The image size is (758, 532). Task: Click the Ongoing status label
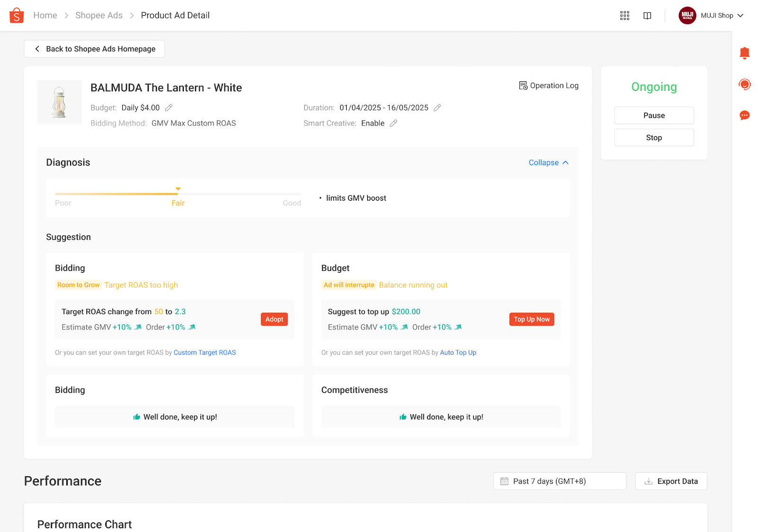[654, 87]
